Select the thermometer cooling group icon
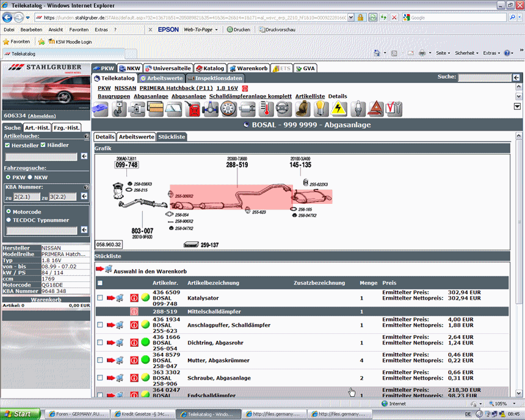The image size is (525, 420). tap(266, 109)
